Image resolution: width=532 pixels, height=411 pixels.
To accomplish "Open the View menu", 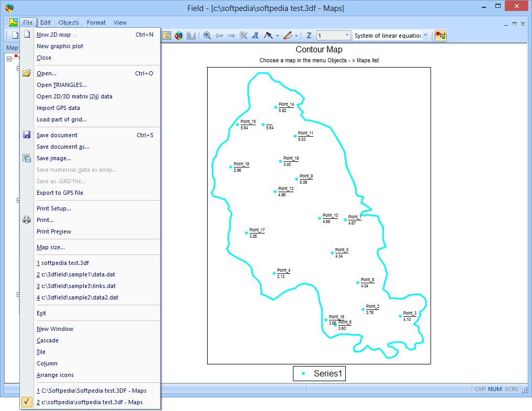I will 120,23.
